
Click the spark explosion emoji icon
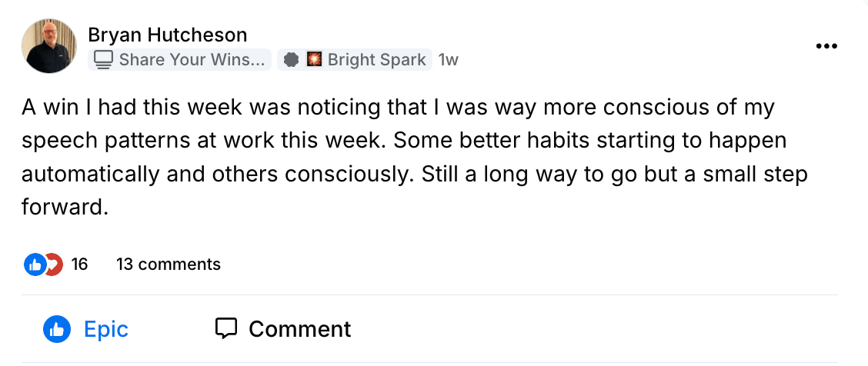pyautogui.click(x=314, y=59)
